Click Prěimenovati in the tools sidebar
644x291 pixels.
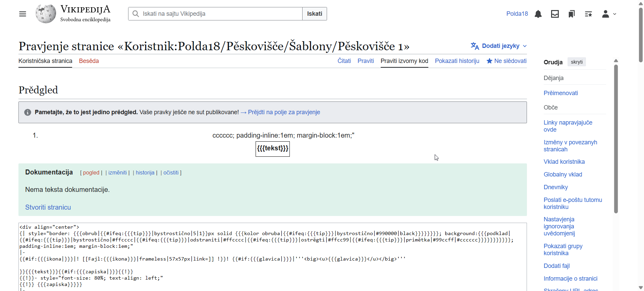click(561, 93)
